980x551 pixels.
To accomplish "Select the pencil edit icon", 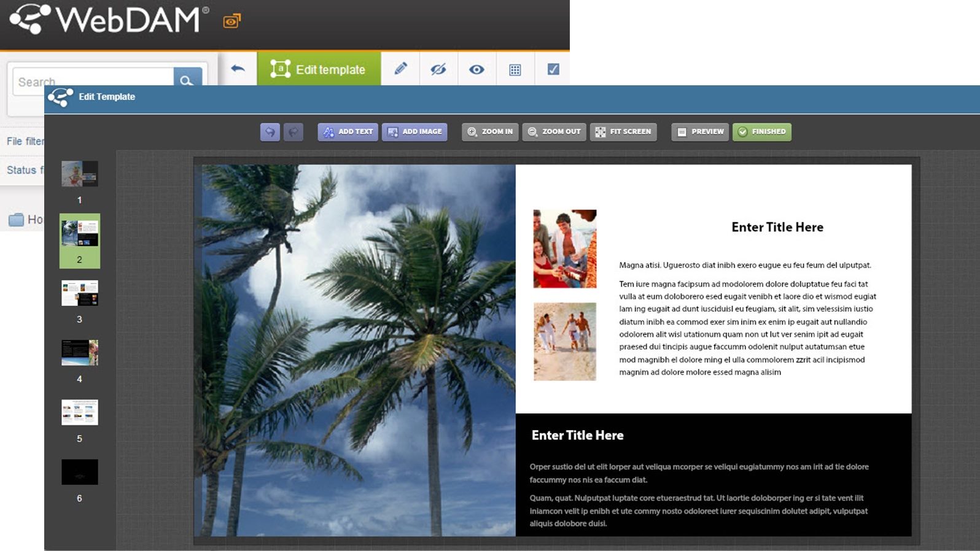I will [400, 69].
